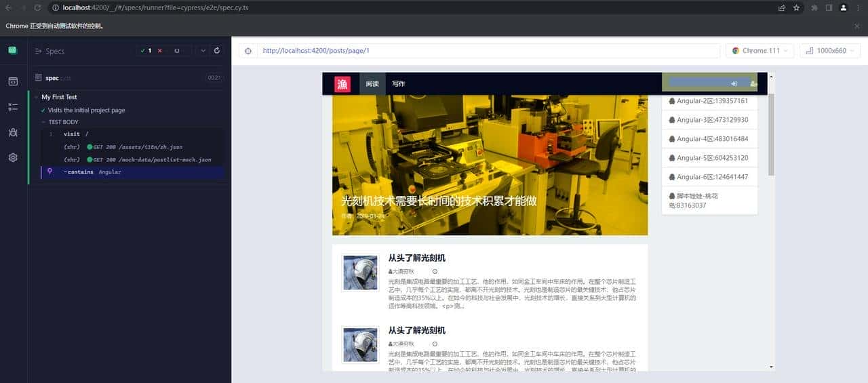Viewport: 868px width, 383px height.
Task: Click the browser share icon
Action: tap(782, 7)
